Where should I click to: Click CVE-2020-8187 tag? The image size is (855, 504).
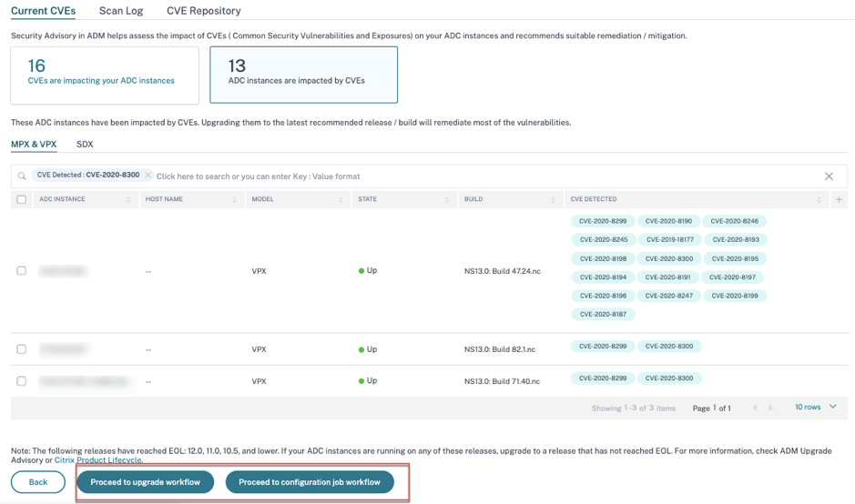[x=603, y=315]
